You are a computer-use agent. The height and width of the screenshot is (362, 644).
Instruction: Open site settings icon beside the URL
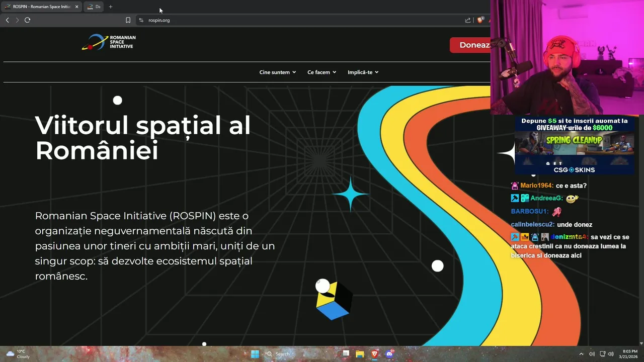coord(141,20)
